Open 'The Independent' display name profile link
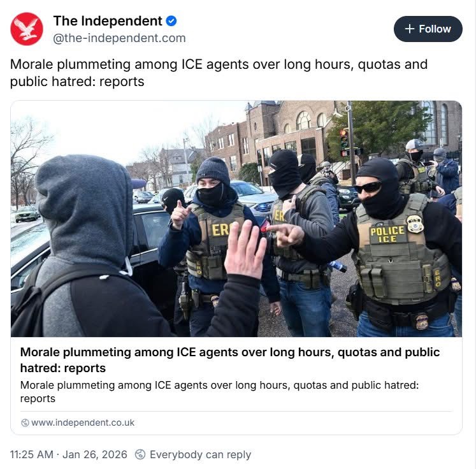The image size is (476, 469). [108, 21]
